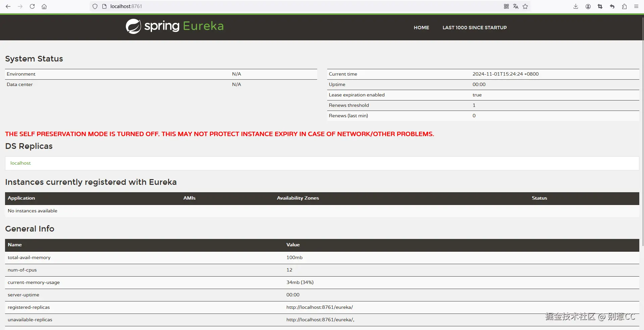
Task: Click the 'Renews (last min)' label
Action: click(348, 116)
